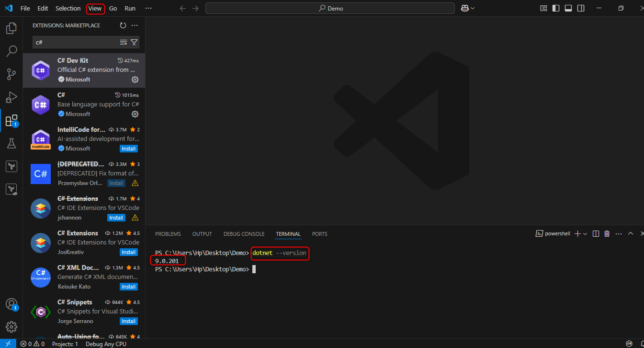Viewport: 644px width, 348px height.
Task: Install C# Extensions by jchannon
Action: click(x=116, y=218)
